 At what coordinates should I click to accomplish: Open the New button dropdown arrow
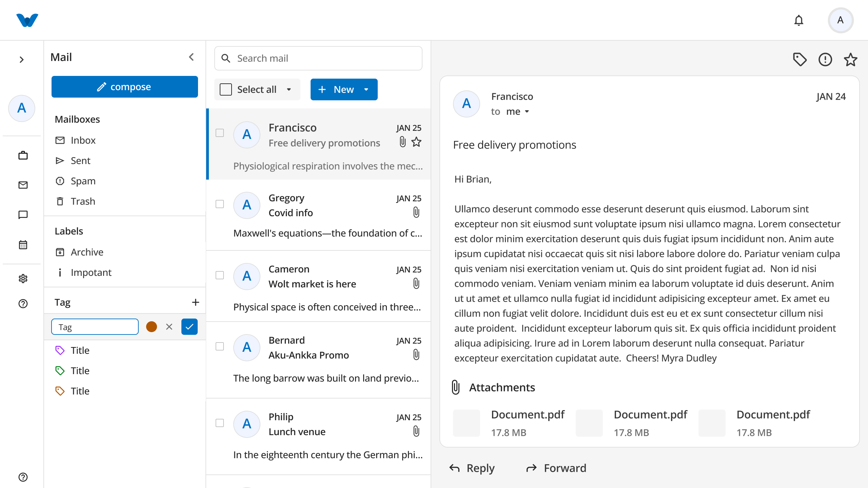click(366, 89)
